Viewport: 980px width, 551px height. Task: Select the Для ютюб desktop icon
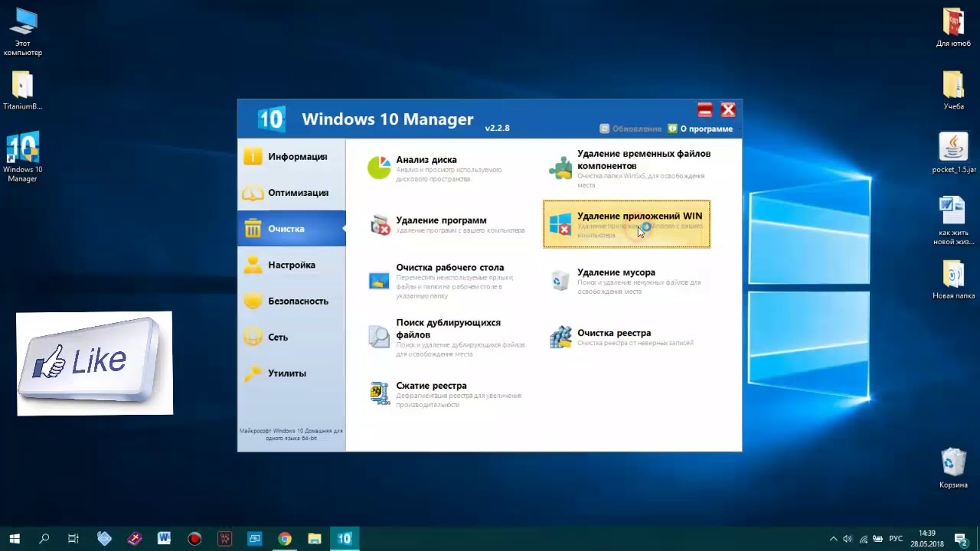point(953,28)
